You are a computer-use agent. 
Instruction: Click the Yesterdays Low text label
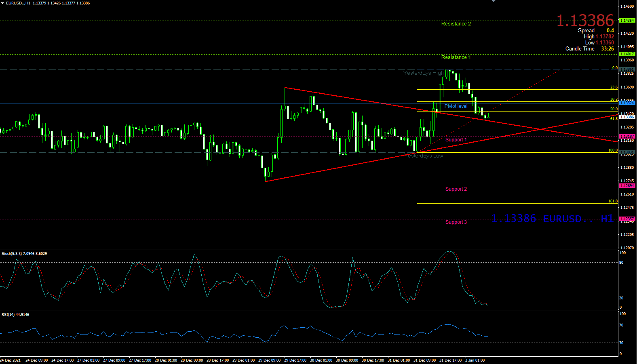click(424, 156)
